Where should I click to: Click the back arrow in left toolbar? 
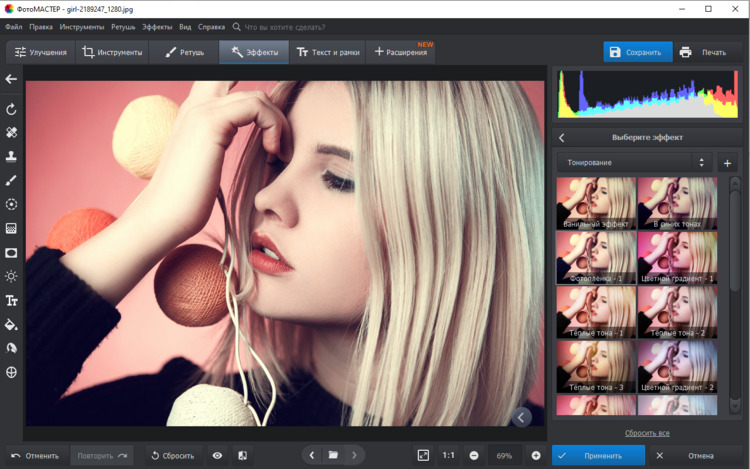coord(12,79)
